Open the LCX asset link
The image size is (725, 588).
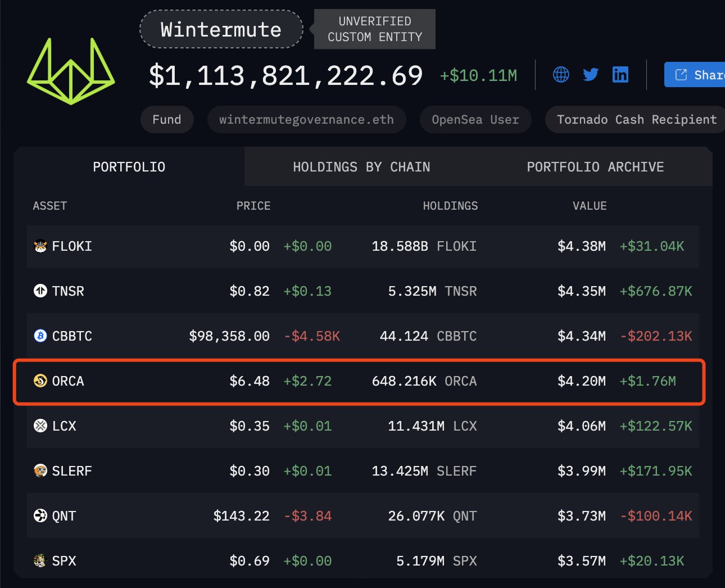click(64, 426)
